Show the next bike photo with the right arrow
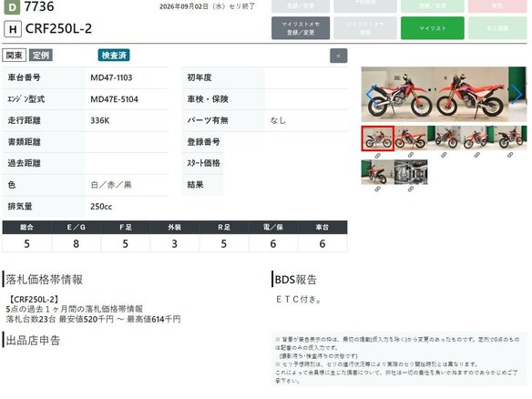The image size is (532, 399). pyautogui.click(x=517, y=95)
